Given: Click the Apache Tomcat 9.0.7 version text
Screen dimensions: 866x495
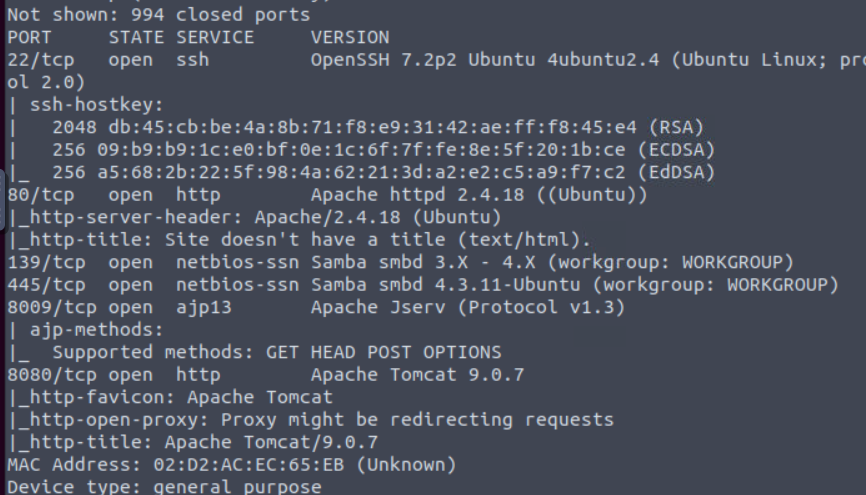Looking at the screenshot, I should [417, 375].
